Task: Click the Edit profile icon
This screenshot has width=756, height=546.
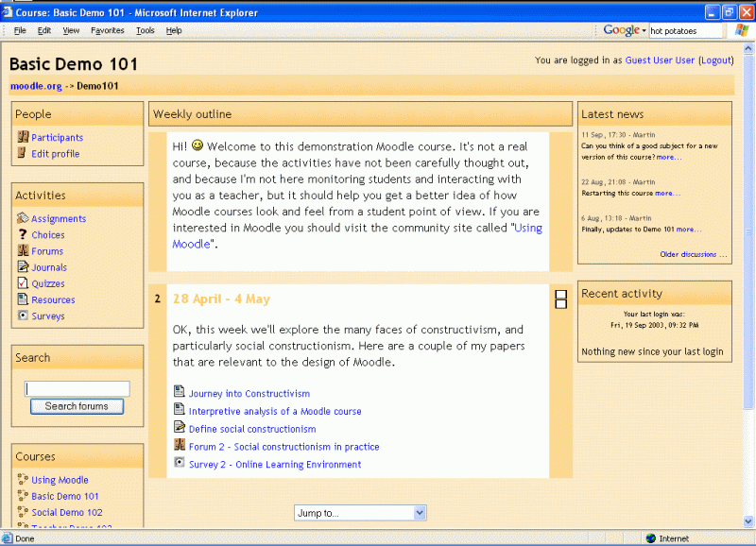Action: point(23,153)
